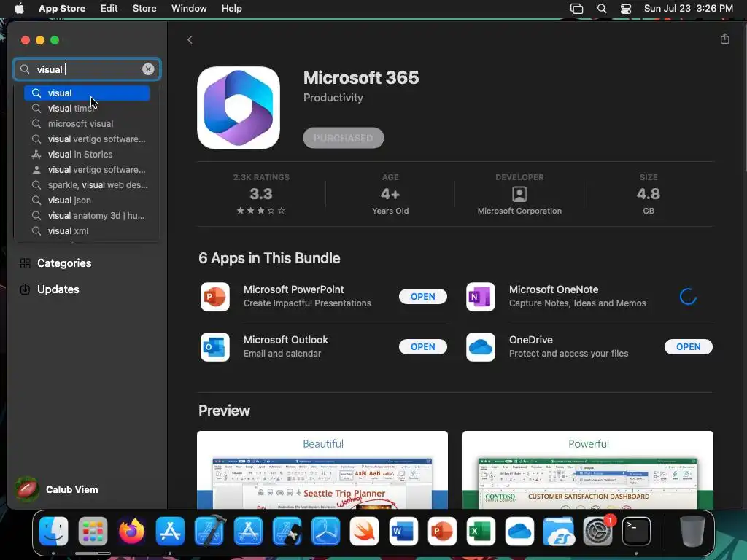Click the 3.3 star rating
Screen dimensions: 747x560
click(x=261, y=194)
